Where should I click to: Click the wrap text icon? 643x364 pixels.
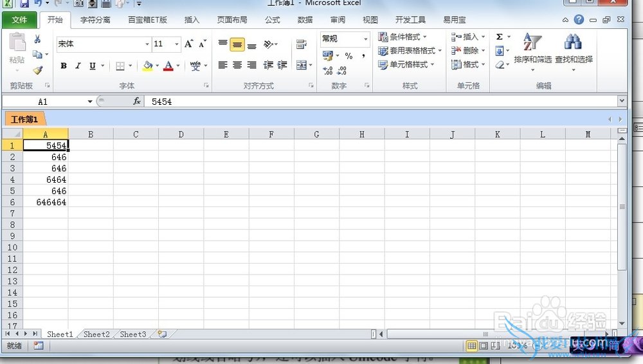[301, 44]
